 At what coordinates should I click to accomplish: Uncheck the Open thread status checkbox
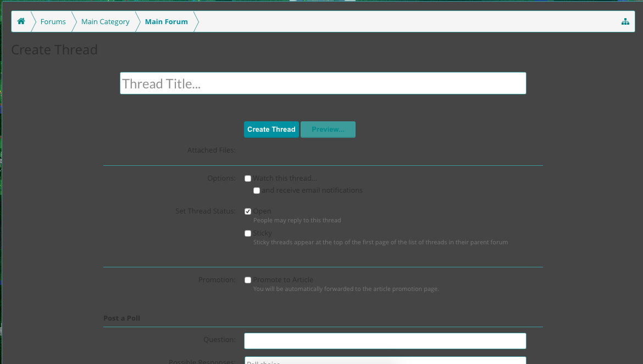pos(248,211)
